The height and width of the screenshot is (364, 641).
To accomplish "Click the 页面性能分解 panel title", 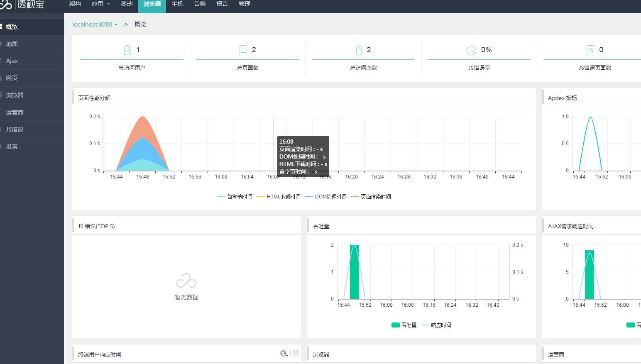I will point(94,98).
